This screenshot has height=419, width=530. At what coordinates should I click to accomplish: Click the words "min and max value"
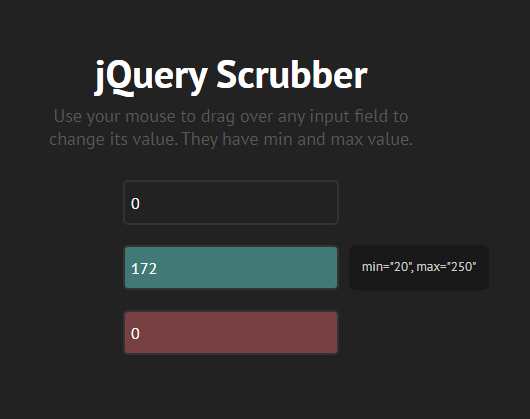point(338,139)
